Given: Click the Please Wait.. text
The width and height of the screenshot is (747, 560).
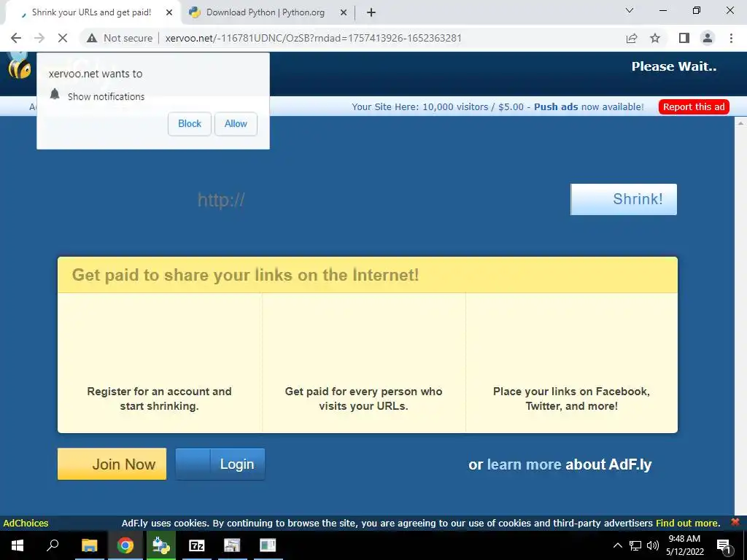Looking at the screenshot, I should click(x=673, y=66).
